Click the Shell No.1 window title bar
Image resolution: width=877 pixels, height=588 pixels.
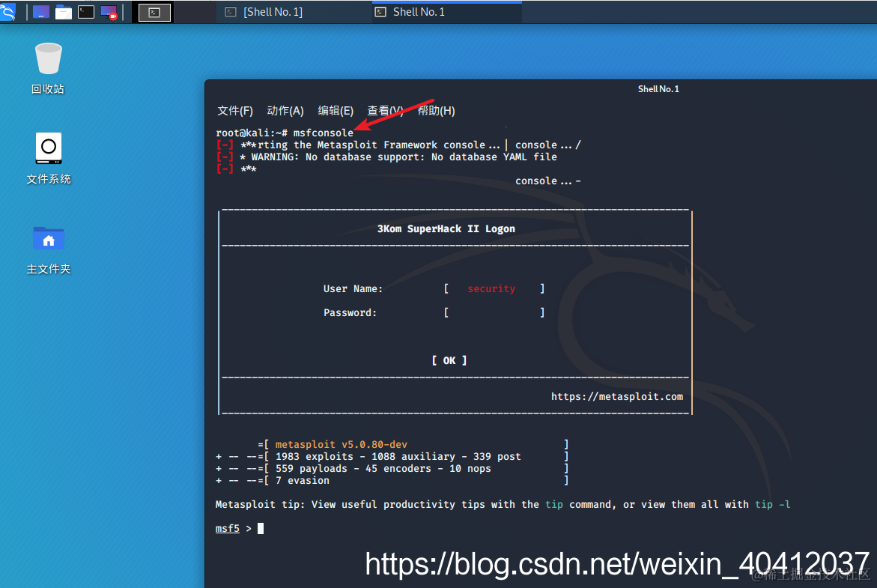[x=540, y=89]
